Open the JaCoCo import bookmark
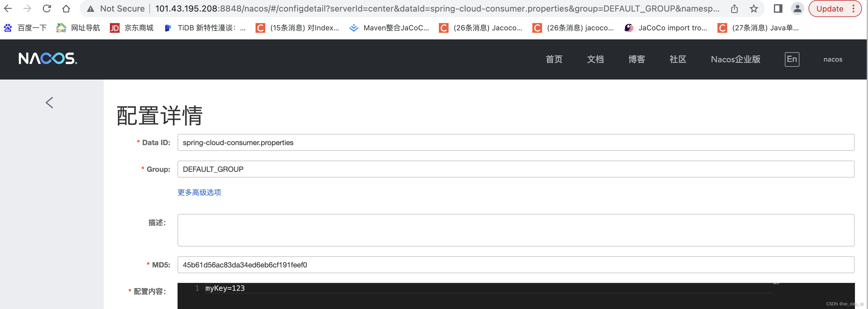Viewport: 868px width, 309px height. point(666,28)
